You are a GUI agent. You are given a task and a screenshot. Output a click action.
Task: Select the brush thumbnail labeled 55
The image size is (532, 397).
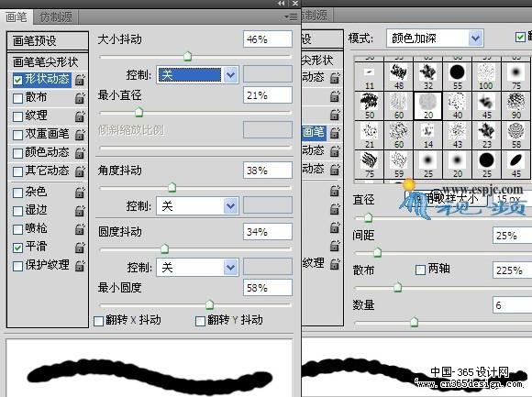click(x=458, y=76)
